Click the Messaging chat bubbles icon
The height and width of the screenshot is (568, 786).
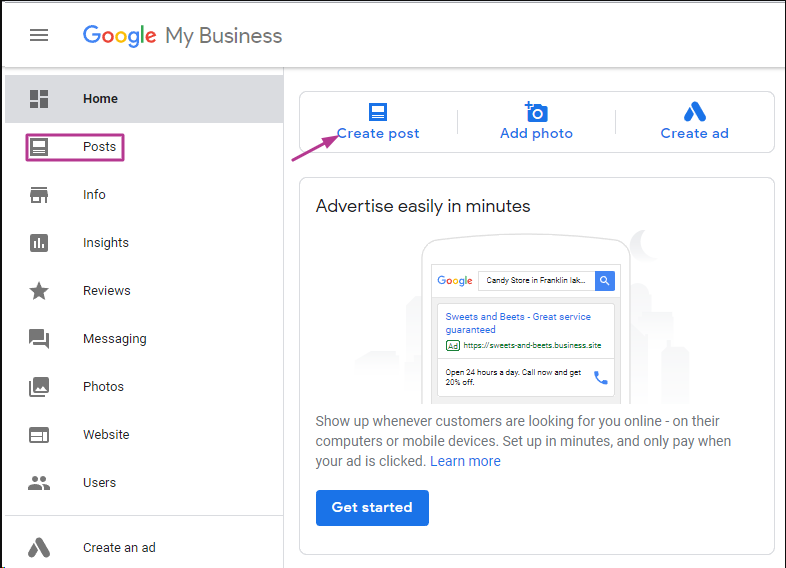pos(39,339)
